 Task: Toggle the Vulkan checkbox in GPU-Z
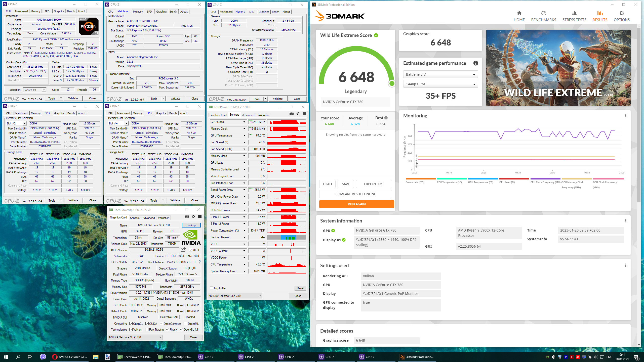(x=131, y=329)
